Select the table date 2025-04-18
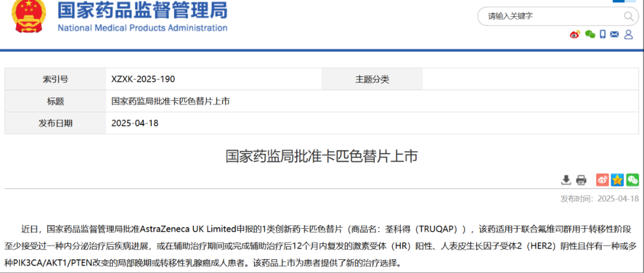644x273 pixels. [x=135, y=123]
